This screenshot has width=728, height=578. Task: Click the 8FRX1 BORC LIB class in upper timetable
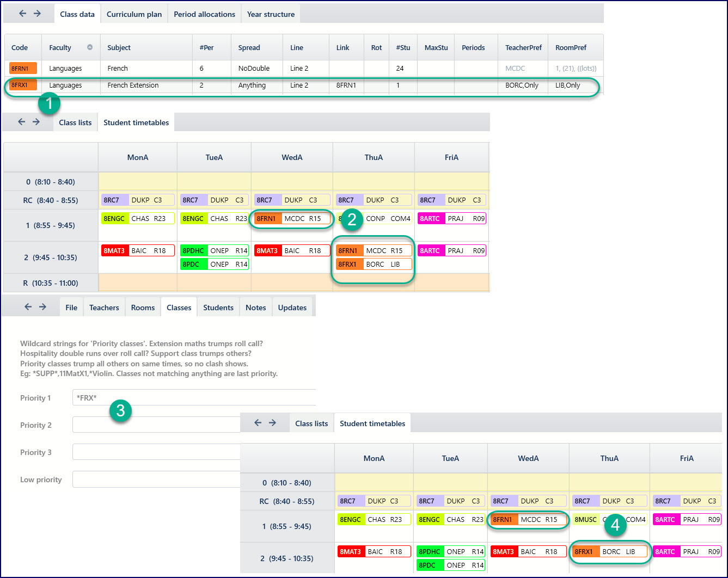coord(374,264)
